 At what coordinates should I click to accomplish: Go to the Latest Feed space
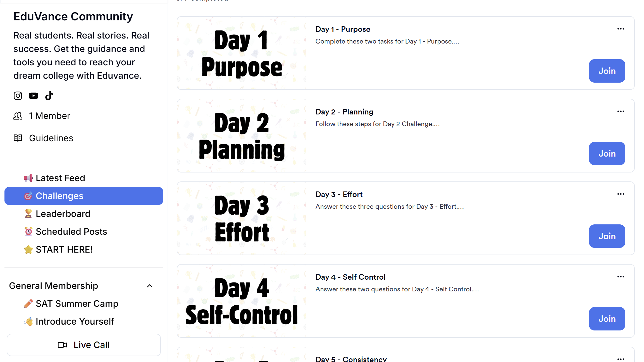point(60,178)
